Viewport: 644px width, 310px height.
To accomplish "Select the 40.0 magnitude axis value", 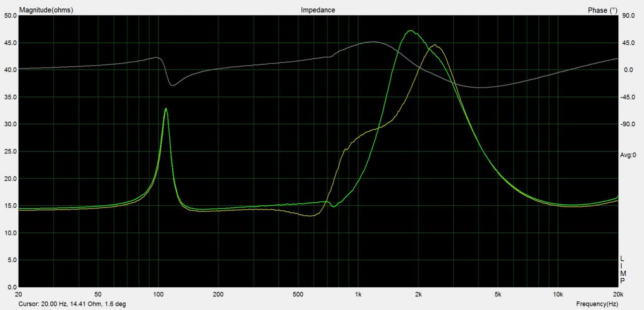I will pyautogui.click(x=10, y=70).
